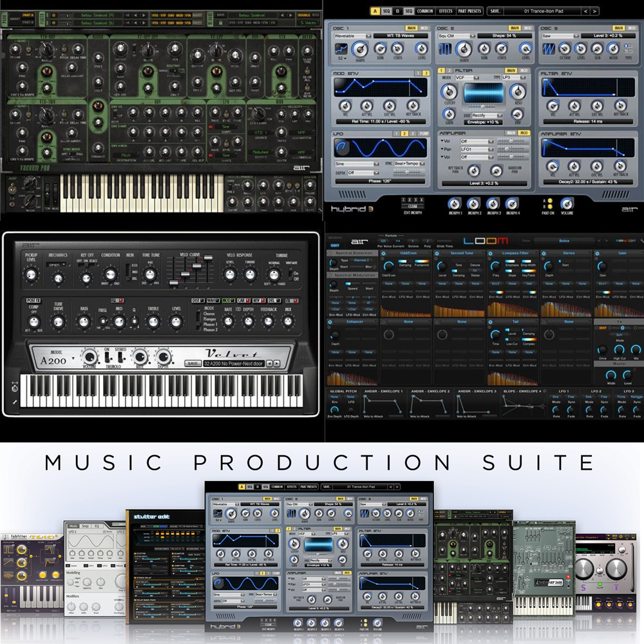Click the filter Cutoff knob in Hybrid 3
Screen dimensions: 644x644
click(449, 91)
